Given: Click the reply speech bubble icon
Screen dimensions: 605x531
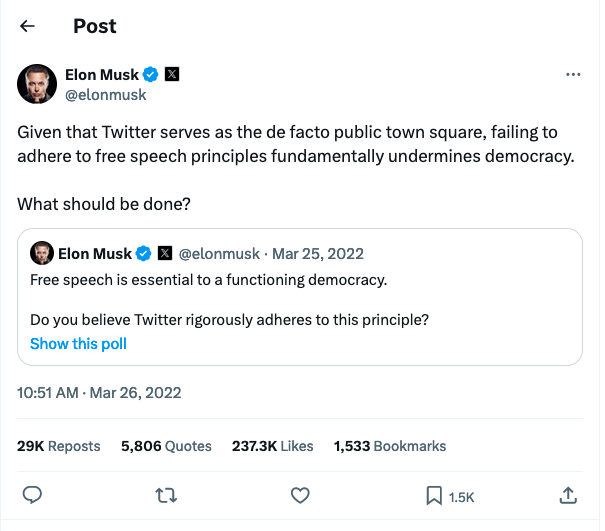Looking at the screenshot, I should pos(32,495).
